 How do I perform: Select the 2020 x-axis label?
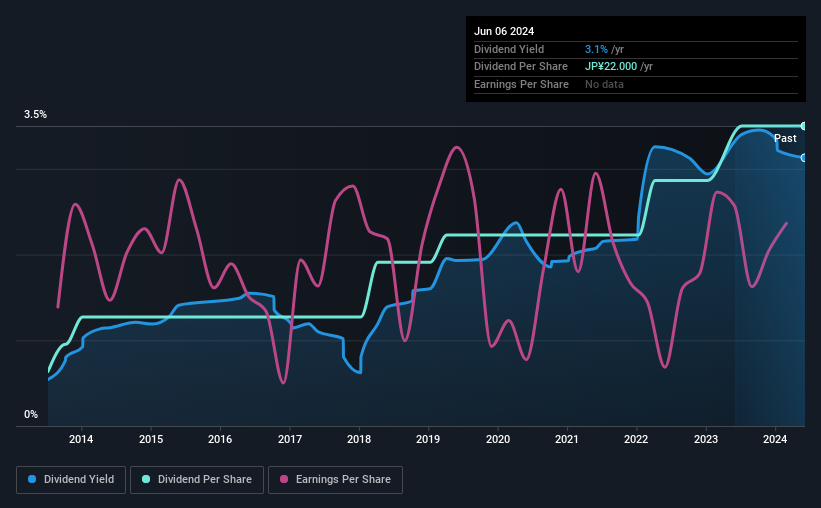[x=497, y=439]
